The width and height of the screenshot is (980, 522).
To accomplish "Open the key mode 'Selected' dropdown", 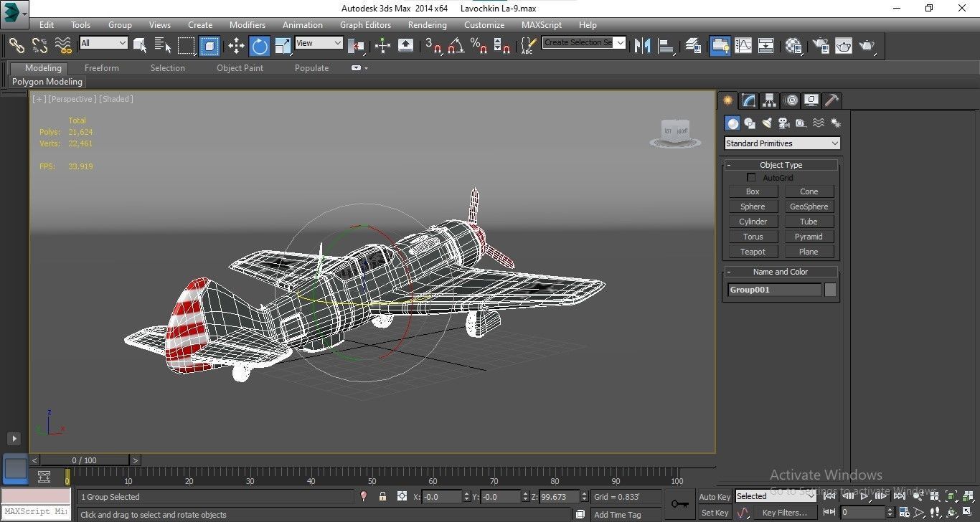I will click(x=776, y=495).
